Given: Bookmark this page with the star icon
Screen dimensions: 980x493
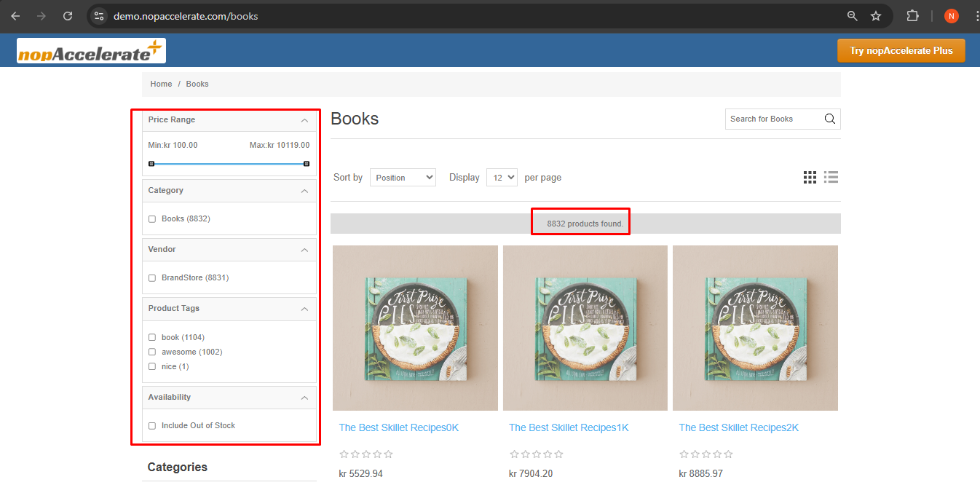Looking at the screenshot, I should pyautogui.click(x=876, y=16).
